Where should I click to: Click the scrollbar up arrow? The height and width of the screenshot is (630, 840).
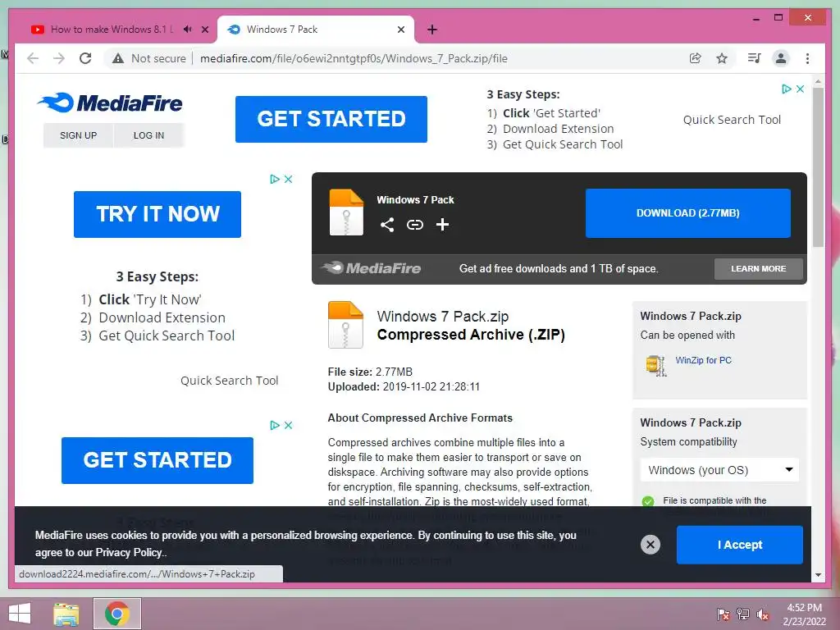(x=818, y=82)
